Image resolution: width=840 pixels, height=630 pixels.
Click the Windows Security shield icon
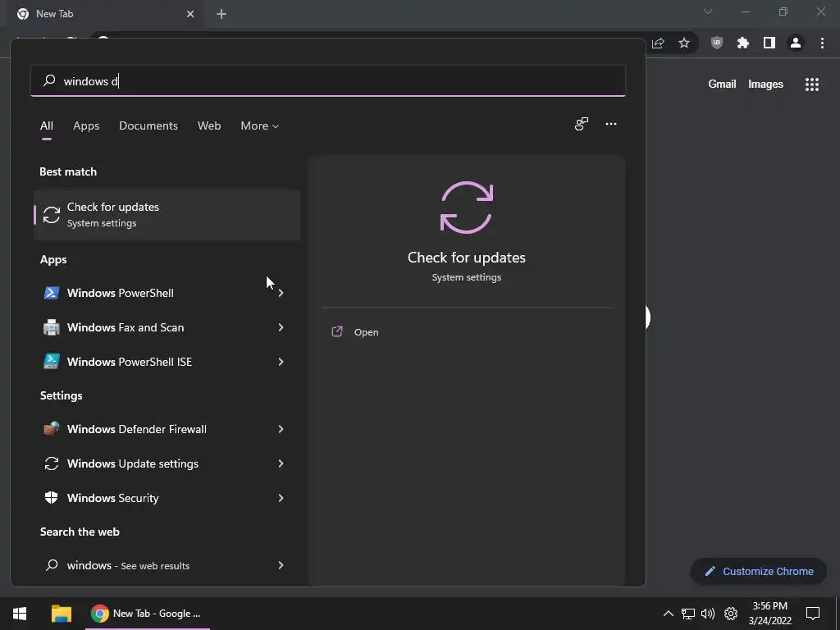(52, 498)
